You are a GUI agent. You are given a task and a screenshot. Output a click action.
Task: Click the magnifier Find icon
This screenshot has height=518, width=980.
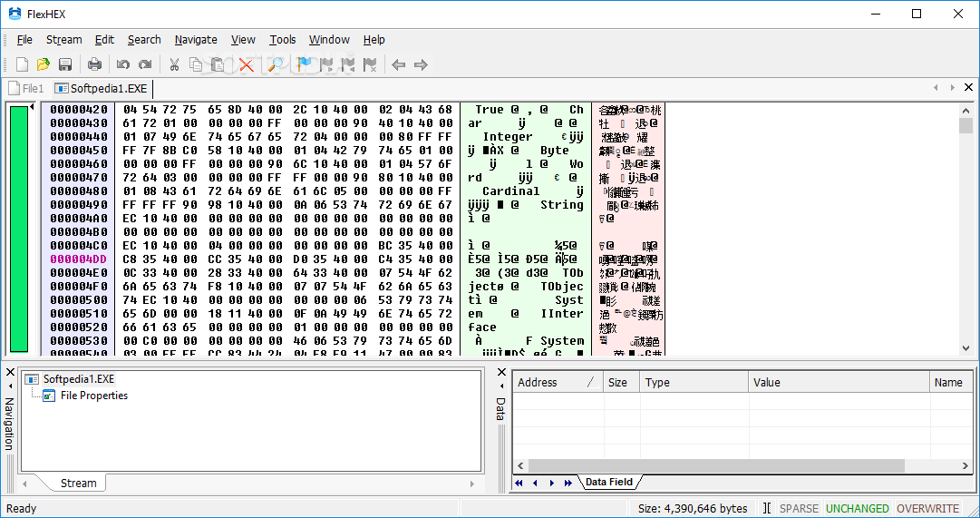(276, 64)
